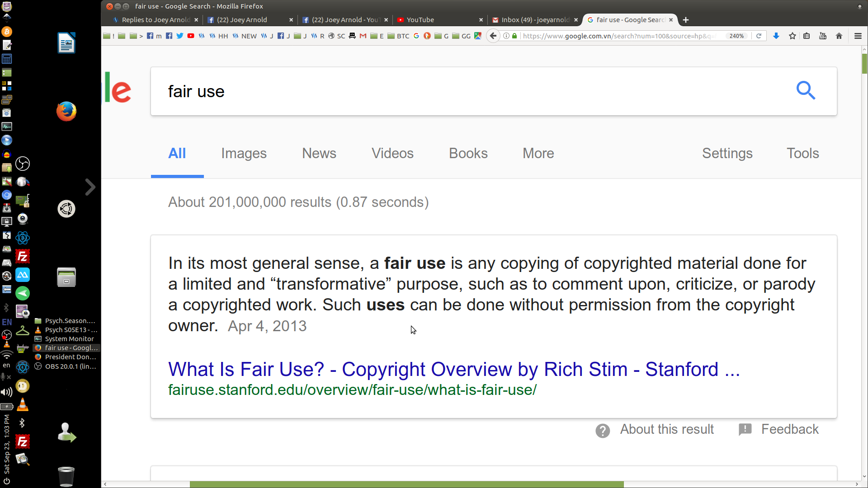Click About this result link
The width and height of the screenshot is (868, 488).
click(666, 429)
